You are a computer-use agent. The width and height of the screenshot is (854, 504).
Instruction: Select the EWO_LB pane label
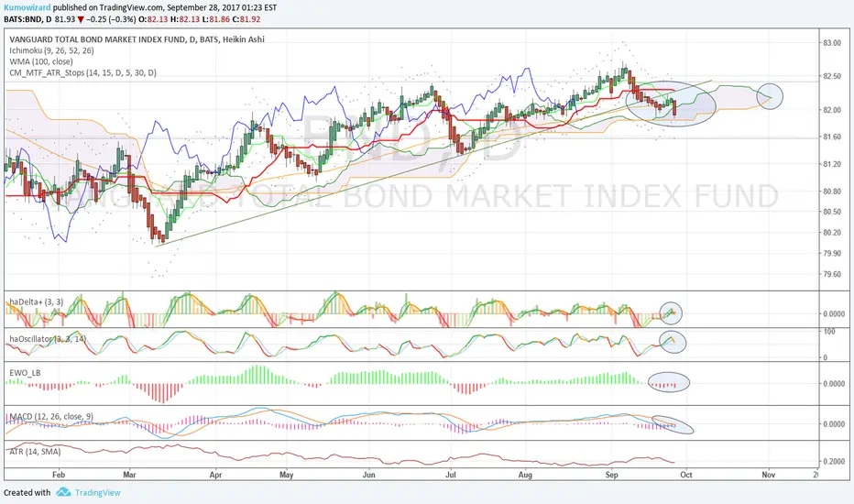pyautogui.click(x=25, y=373)
